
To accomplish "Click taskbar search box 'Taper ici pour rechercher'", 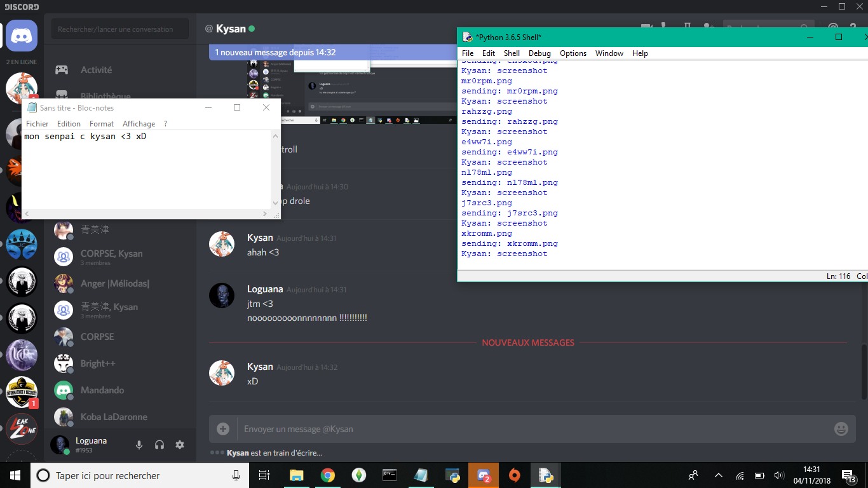I will (x=140, y=475).
